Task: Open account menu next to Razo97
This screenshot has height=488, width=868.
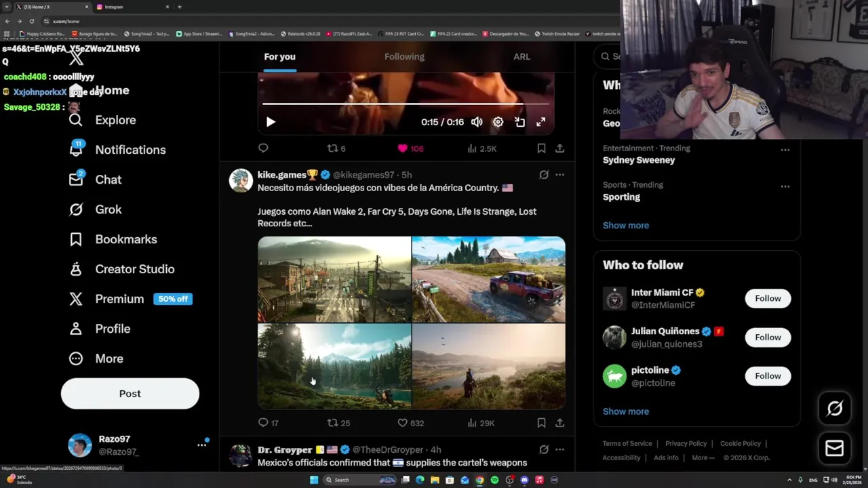Action: click(x=201, y=445)
